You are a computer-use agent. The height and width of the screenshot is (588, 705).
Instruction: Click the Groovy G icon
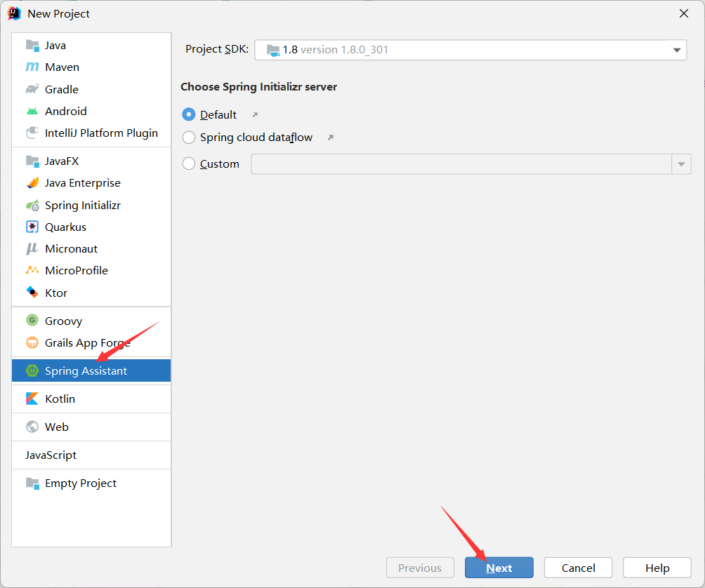32,320
